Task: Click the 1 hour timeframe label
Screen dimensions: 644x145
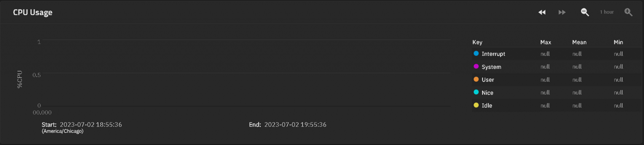Action: click(607, 12)
